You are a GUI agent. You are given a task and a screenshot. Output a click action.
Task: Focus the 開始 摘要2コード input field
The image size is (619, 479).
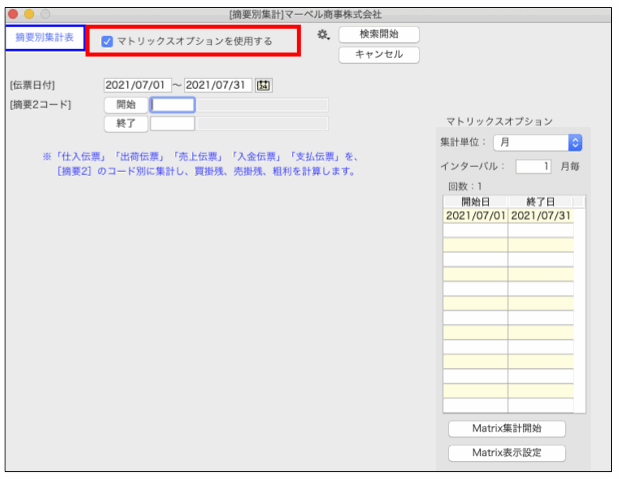pos(173,105)
